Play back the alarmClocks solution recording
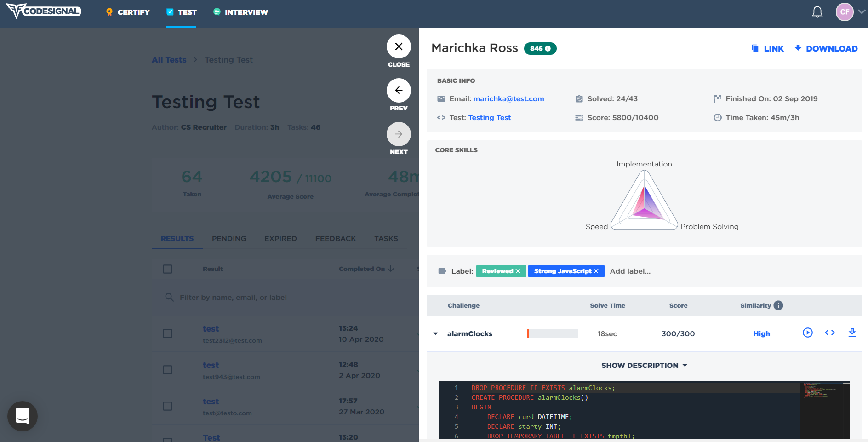This screenshot has width=868, height=442. pos(807,333)
